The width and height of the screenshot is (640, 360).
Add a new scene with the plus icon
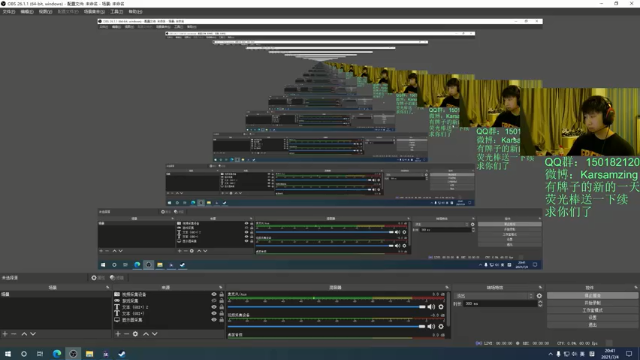5,334
